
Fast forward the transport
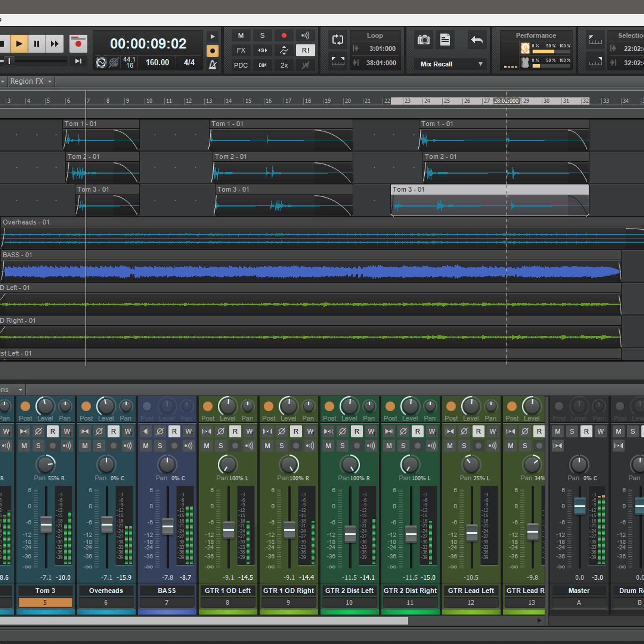(x=54, y=43)
